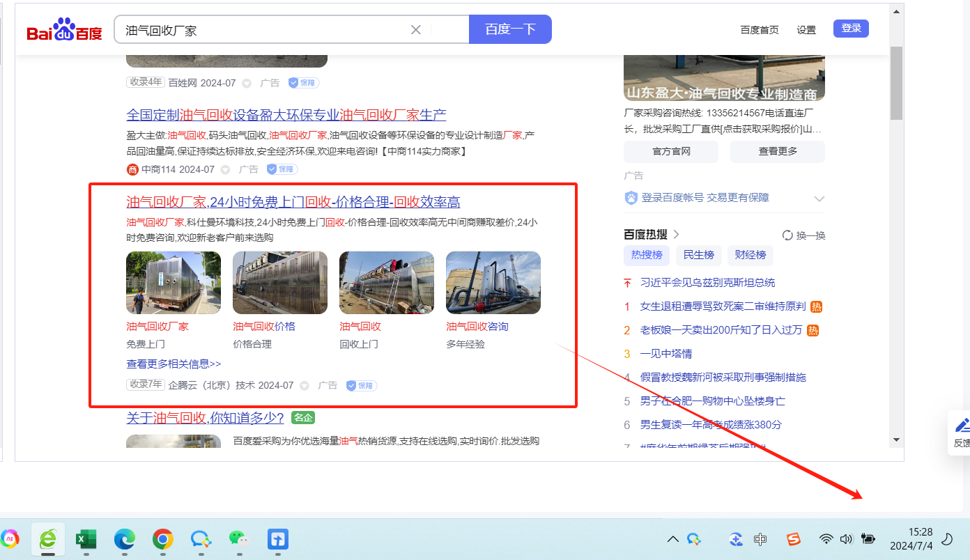Clear the search box with the X icon
The image size is (970, 560).
416,30
